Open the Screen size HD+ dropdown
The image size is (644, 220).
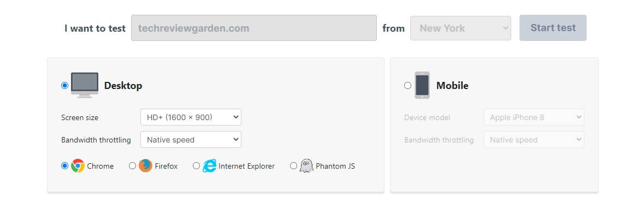pos(191,117)
